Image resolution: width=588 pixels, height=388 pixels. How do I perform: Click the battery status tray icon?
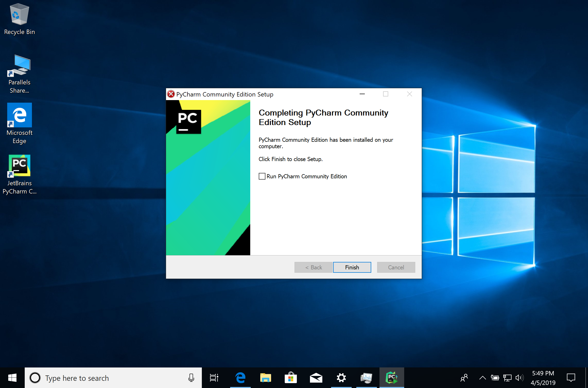pyautogui.click(x=495, y=378)
